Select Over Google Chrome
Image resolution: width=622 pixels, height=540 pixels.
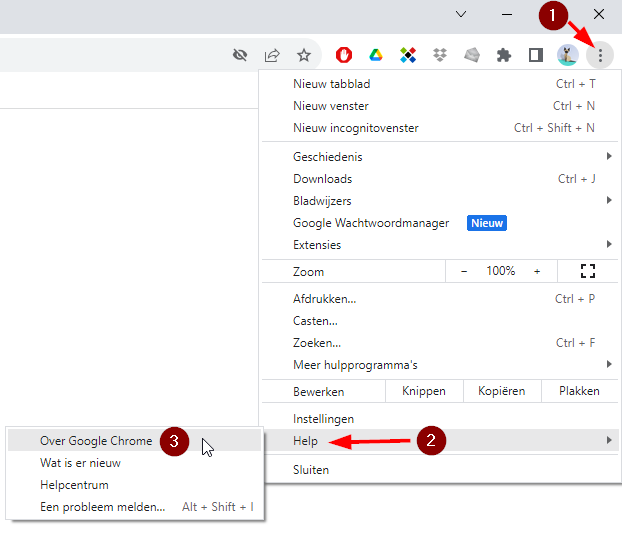tap(134, 440)
